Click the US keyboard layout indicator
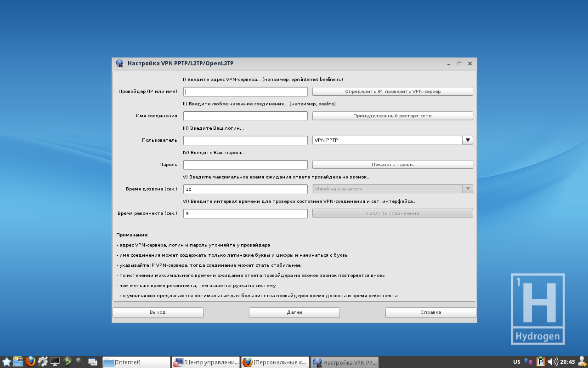Image resolution: width=588 pixels, height=368 pixels. [517, 362]
